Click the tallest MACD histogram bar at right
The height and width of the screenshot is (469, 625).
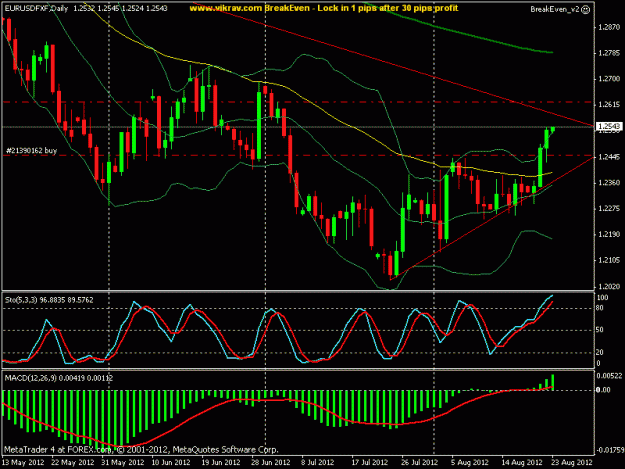pos(552,382)
